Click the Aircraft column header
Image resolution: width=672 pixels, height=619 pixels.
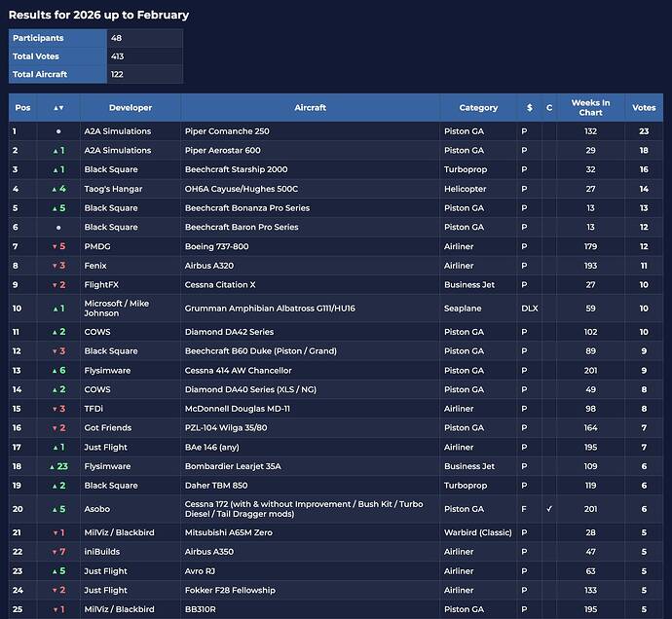tap(310, 108)
